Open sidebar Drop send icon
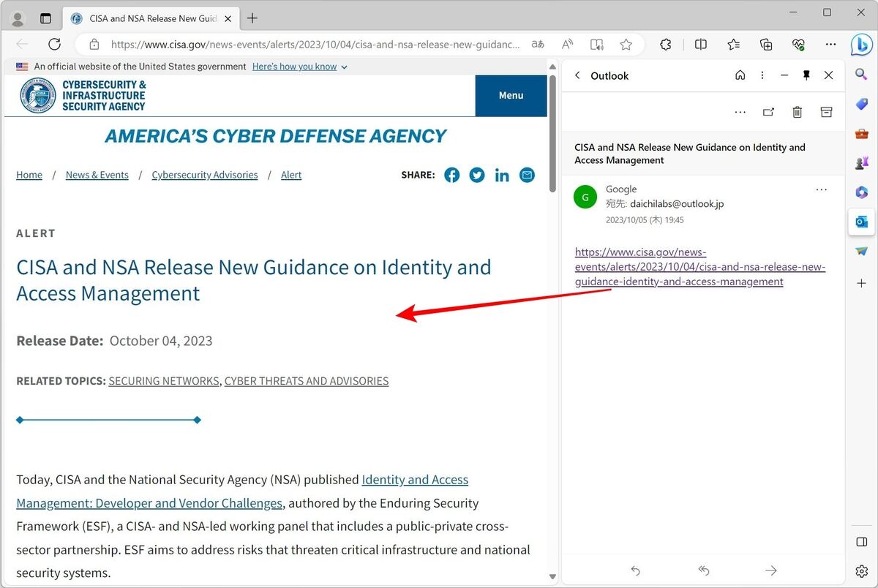 click(x=861, y=252)
